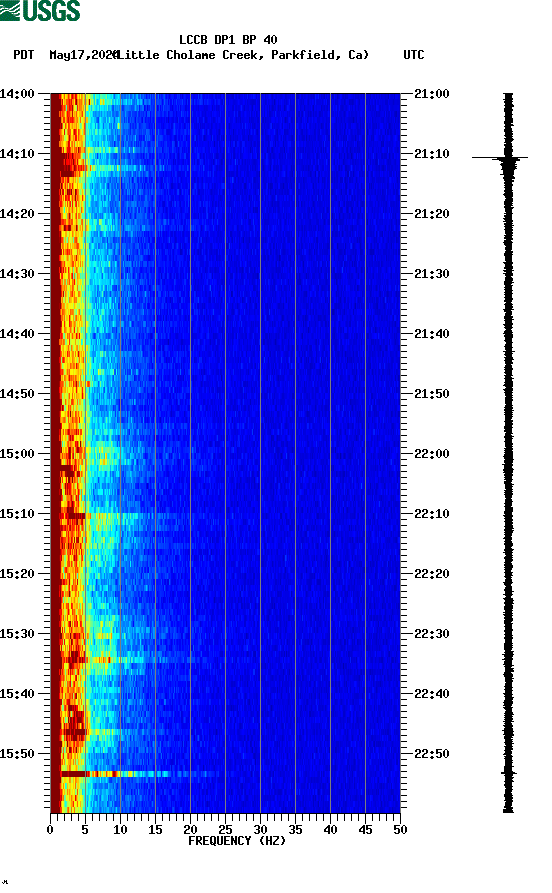
Task: Click the '15' frequency axis label
Action: pos(156,830)
